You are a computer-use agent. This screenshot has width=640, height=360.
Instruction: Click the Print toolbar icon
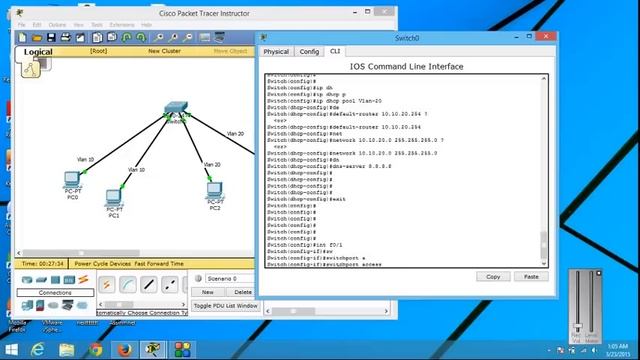pos(66,38)
